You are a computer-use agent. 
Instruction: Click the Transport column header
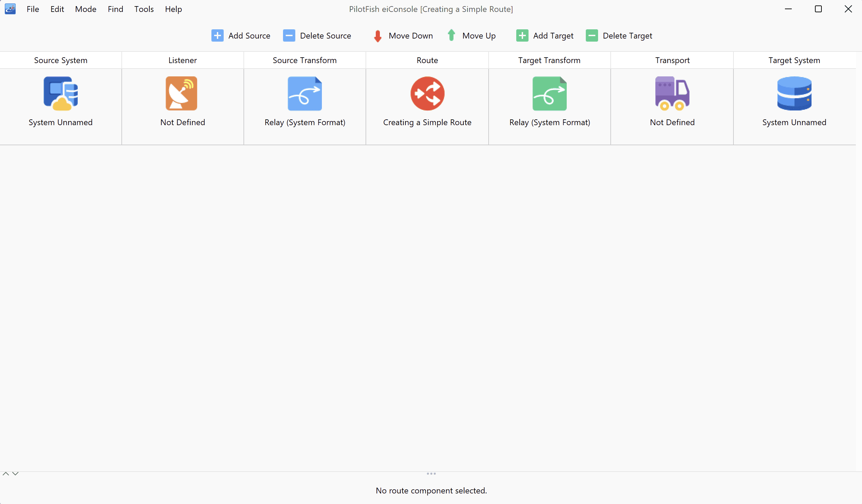[672, 60]
